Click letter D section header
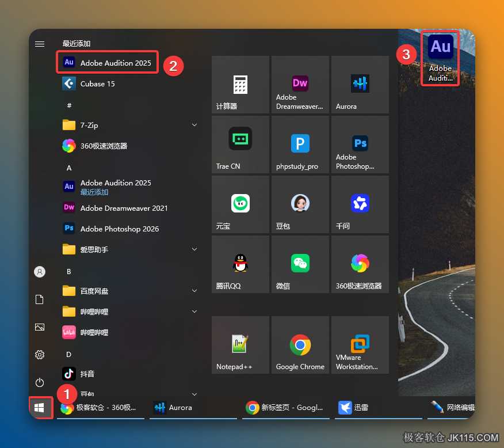The image size is (504, 448). point(69,354)
